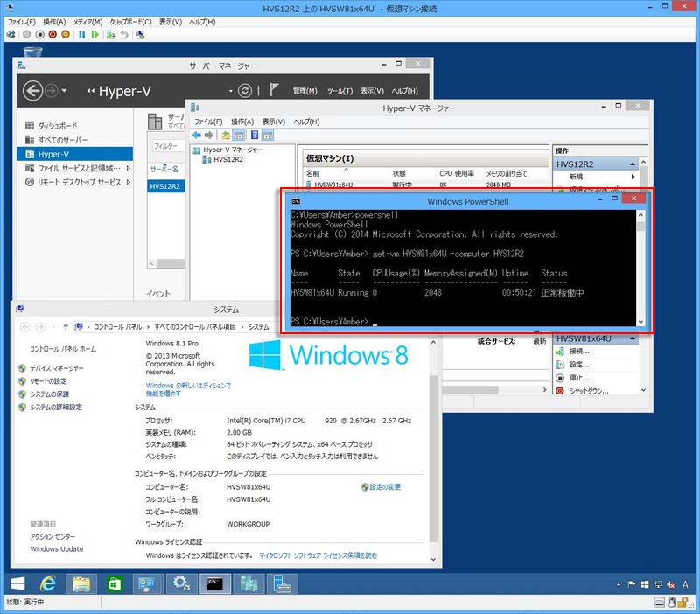Click the orange Save VM toolbar icon
The image size is (700, 614).
tap(66, 34)
